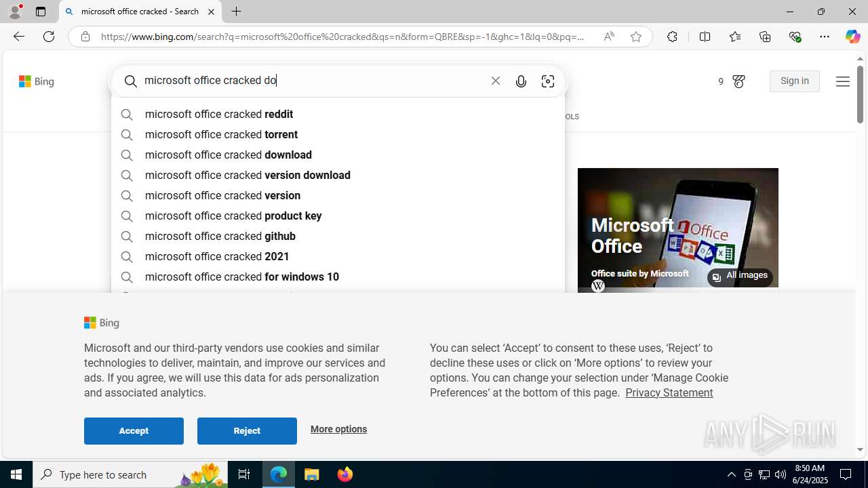Click the taskbar search box
Image resolution: width=868 pixels, height=488 pixels.
pyautogui.click(x=130, y=474)
